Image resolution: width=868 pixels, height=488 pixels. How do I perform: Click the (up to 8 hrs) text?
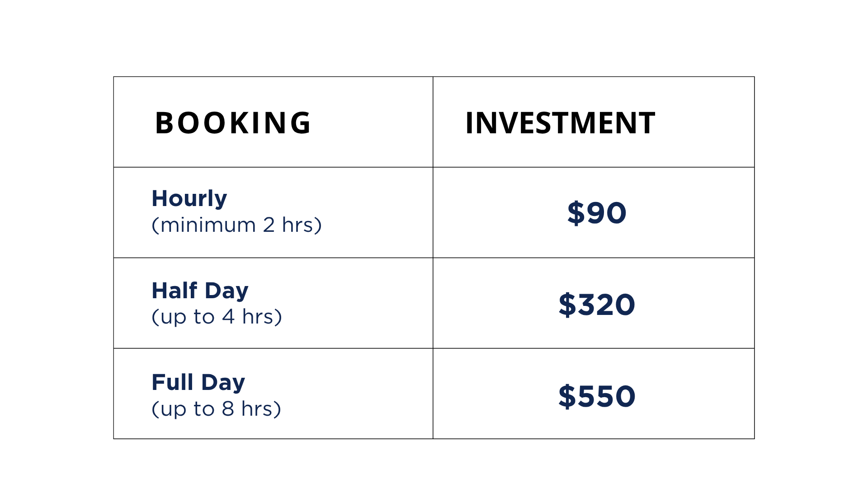tap(216, 409)
